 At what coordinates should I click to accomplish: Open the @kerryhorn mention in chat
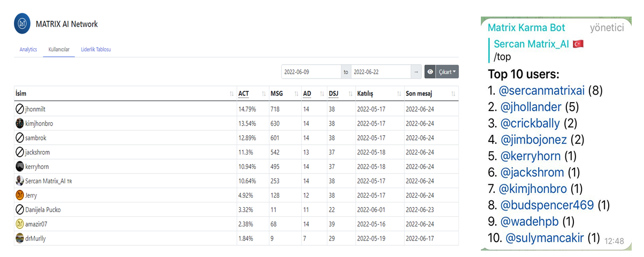click(x=530, y=156)
